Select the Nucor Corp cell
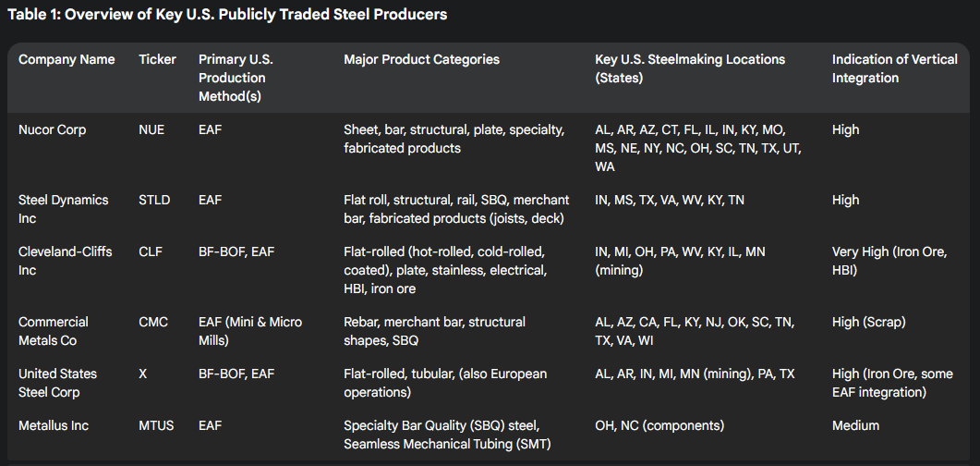 pos(52,130)
